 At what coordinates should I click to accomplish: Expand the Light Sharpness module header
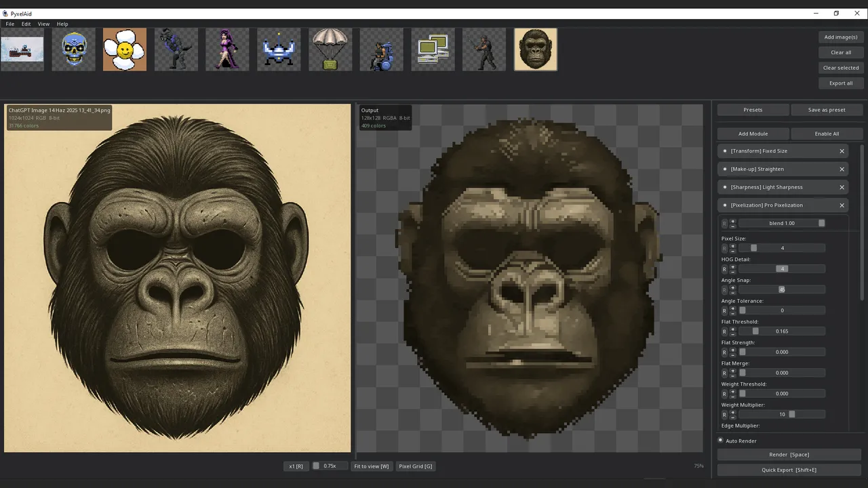[x=783, y=187]
